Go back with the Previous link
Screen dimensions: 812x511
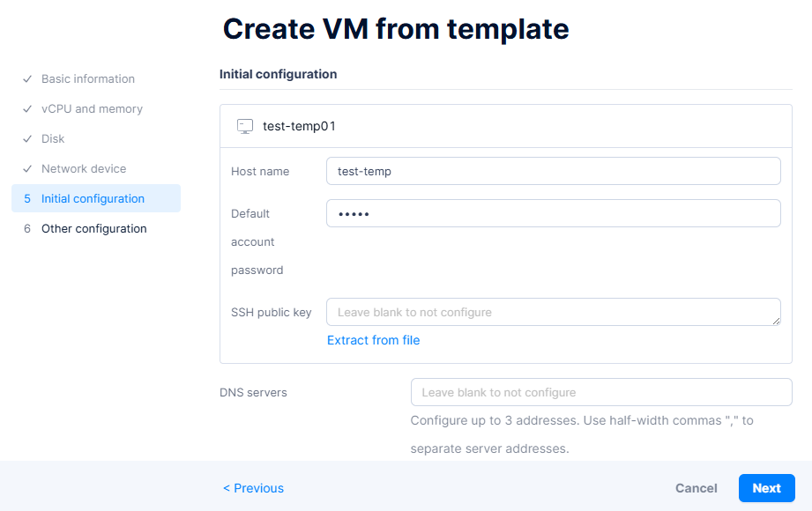(x=253, y=488)
